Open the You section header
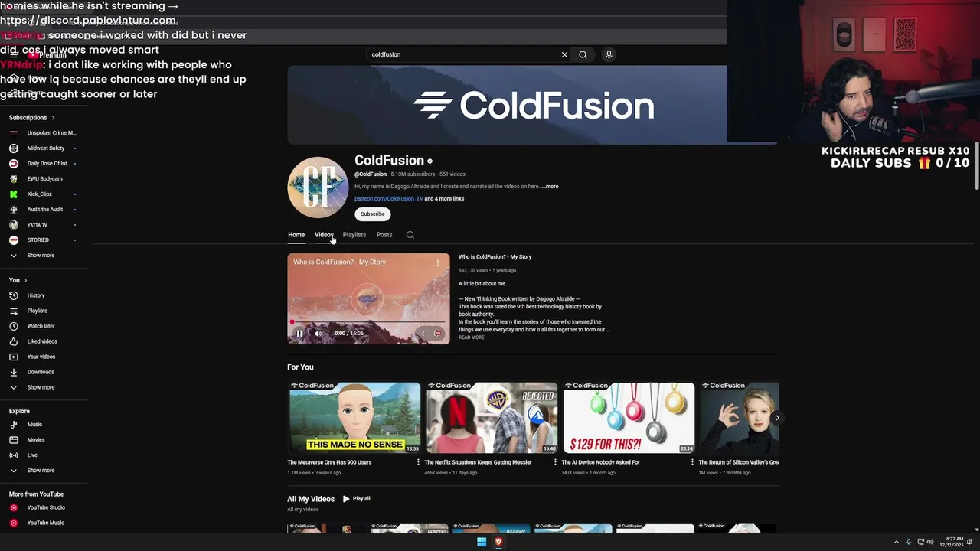This screenshot has height=551, width=980. point(18,280)
